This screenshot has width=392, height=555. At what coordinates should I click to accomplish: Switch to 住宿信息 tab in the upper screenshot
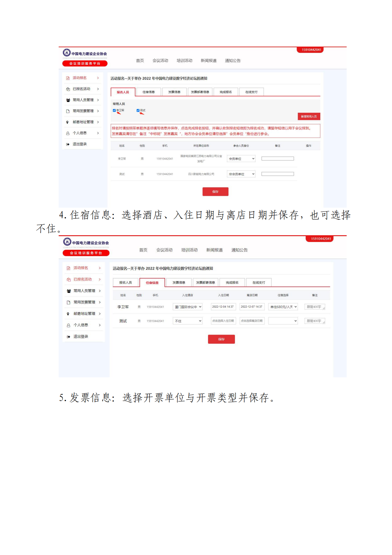pyautogui.click(x=148, y=92)
